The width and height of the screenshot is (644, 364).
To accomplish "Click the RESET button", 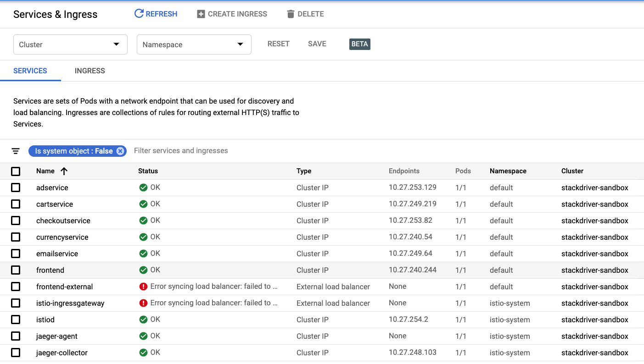I will 278,44.
